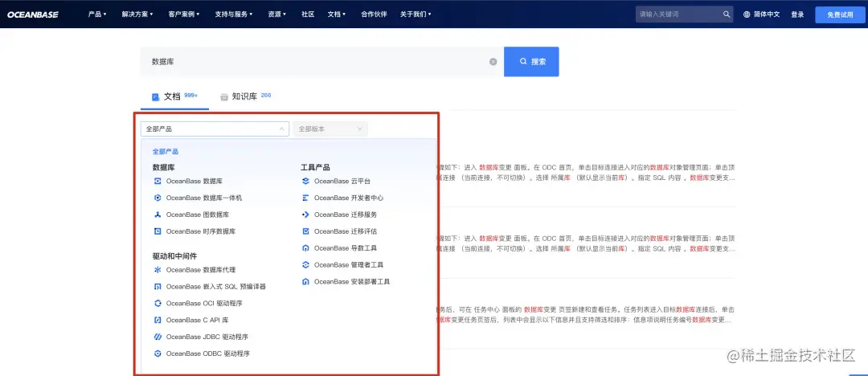
Task: Click the OceanBase 图数据库 icon
Action: point(158,215)
